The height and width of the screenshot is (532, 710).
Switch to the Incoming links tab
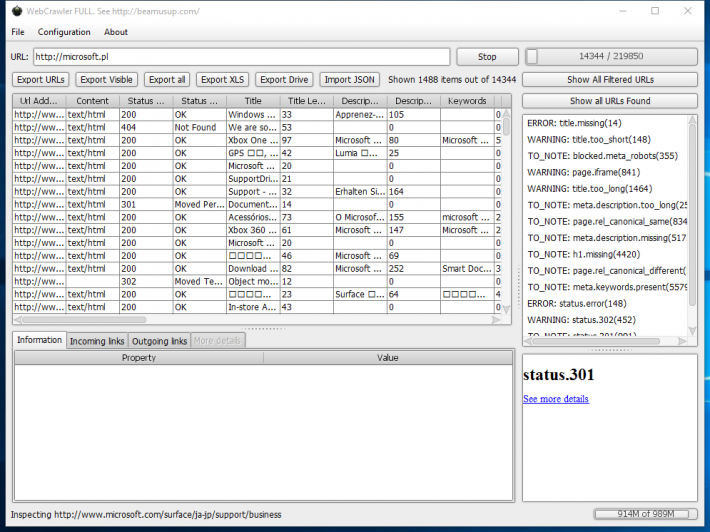pos(97,341)
